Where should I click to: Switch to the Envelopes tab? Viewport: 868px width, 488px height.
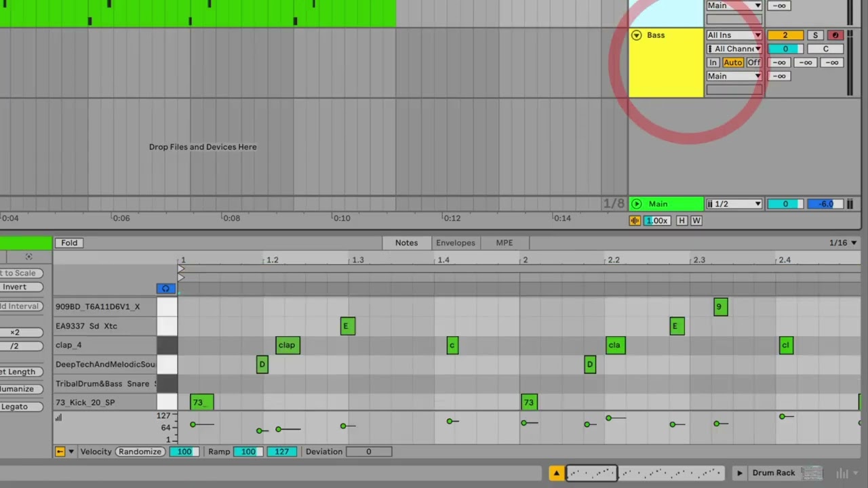pyautogui.click(x=456, y=243)
